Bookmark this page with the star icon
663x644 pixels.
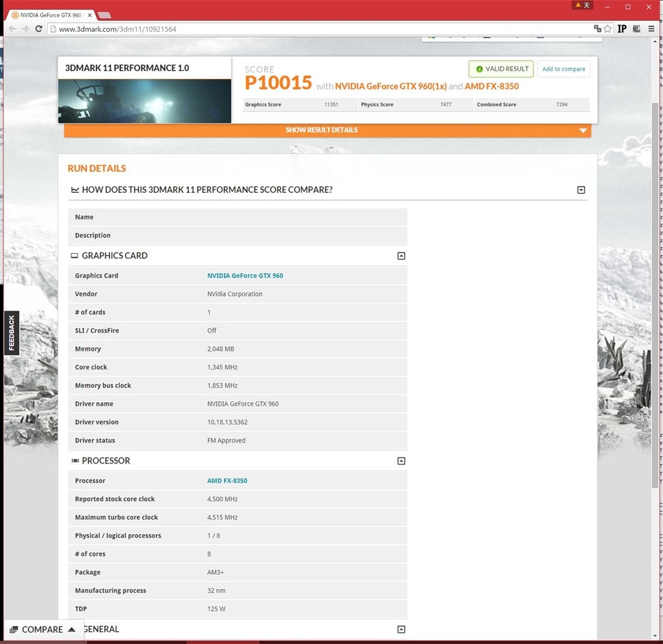pyautogui.click(x=607, y=28)
